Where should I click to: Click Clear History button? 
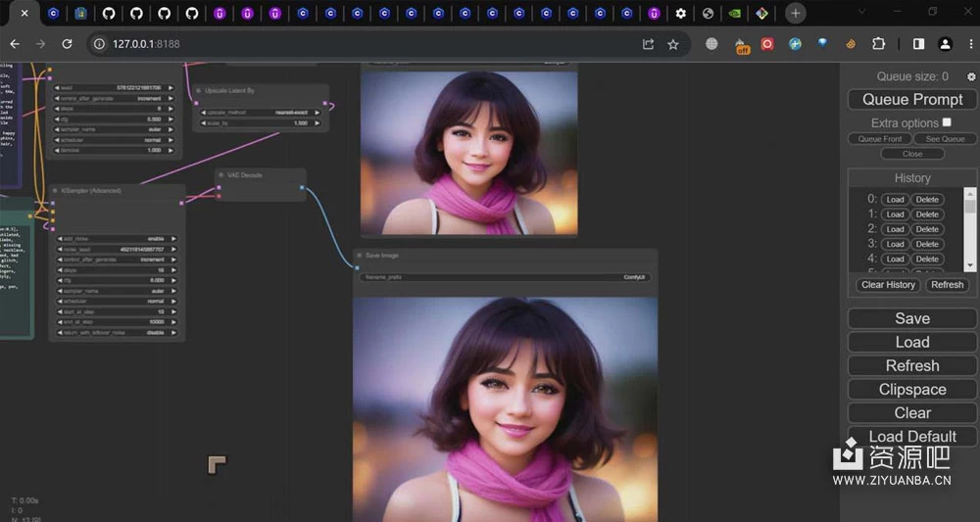click(888, 285)
